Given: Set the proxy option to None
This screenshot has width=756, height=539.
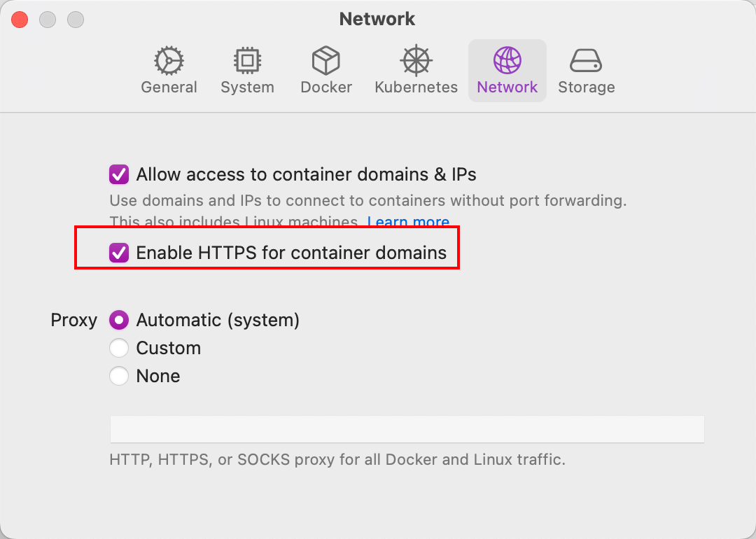Looking at the screenshot, I should coord(119,376).
